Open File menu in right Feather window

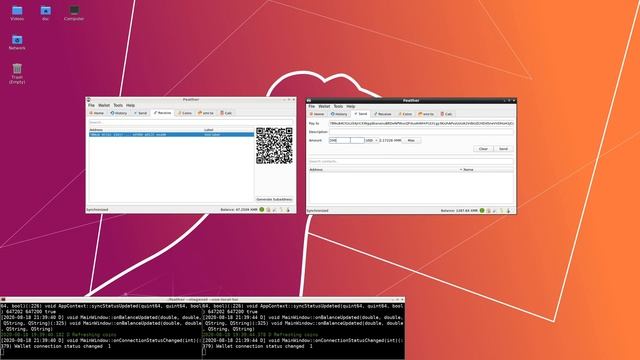coord(312,106)
